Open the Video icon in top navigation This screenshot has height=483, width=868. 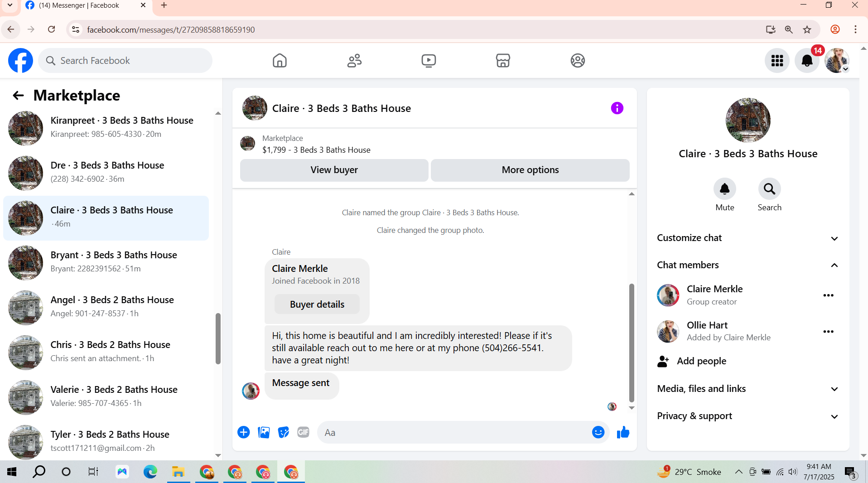coord(429,60)
